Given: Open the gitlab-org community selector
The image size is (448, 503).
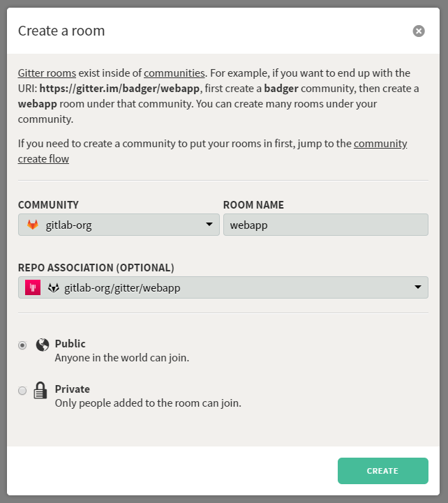Looking at the screenshot, I should 119,225.
